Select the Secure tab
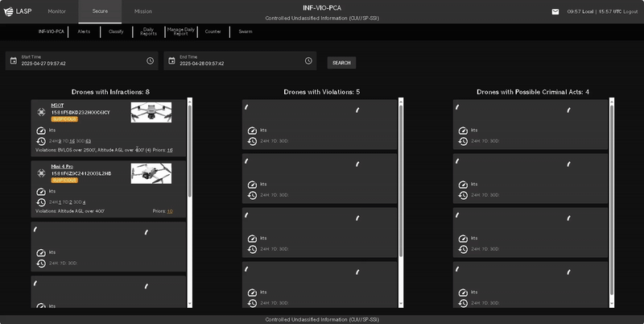644x324 pixels. click(x=100, y=11)
